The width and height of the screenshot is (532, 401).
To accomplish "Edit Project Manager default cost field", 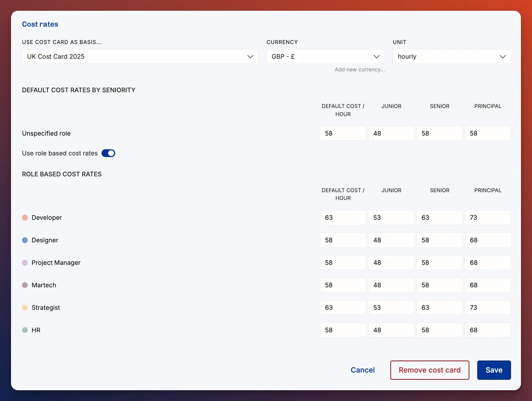I will [343, 263].
